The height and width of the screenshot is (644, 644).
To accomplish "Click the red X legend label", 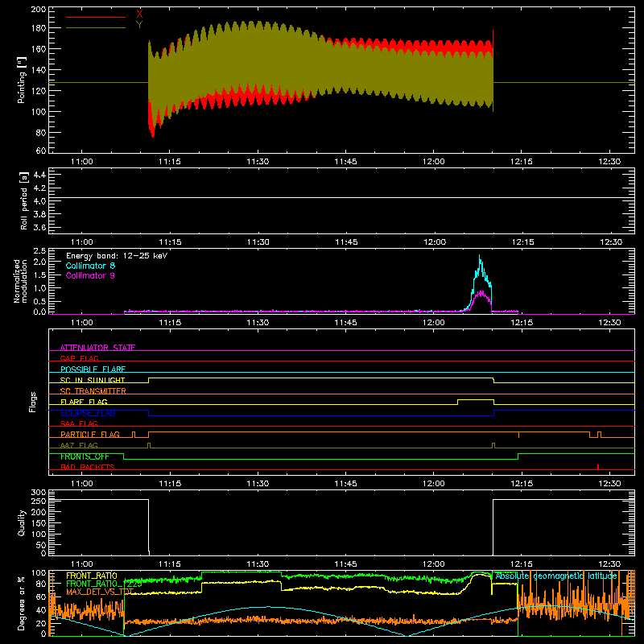I will pos(139,14).
